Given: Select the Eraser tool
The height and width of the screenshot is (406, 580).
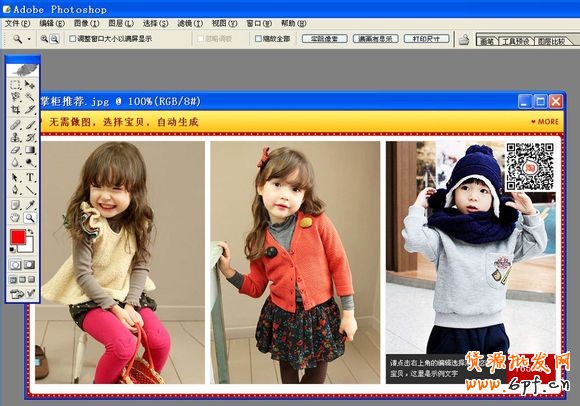Looking at the screenshot, I should 15,150.
